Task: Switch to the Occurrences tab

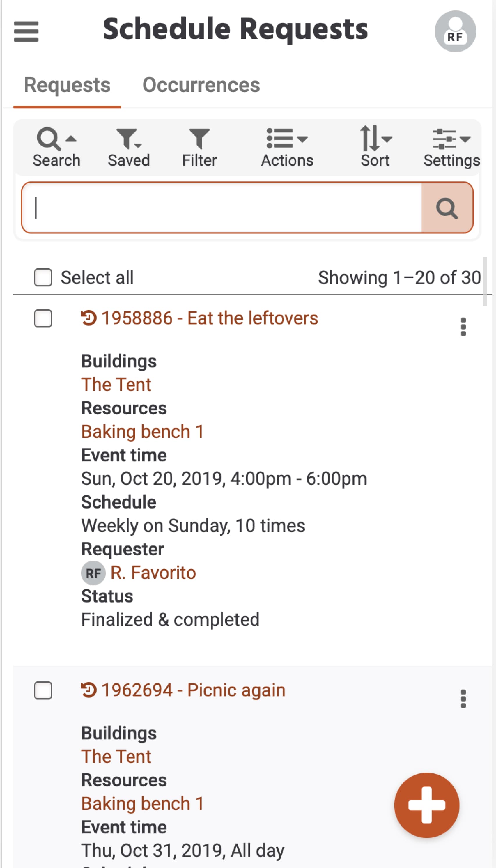Action: tap(201, 85)
